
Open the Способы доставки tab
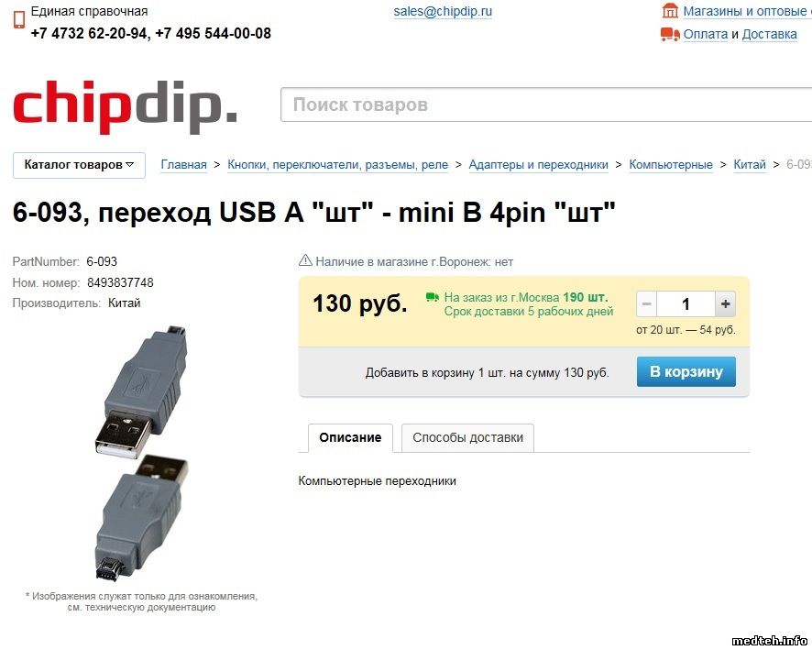coord(467,437)
